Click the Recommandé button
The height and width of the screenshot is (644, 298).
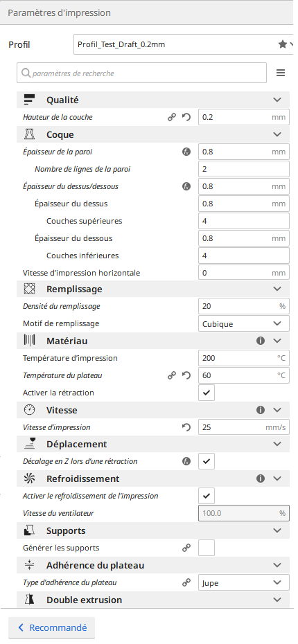pyautogui.click(x=52, y=628)
